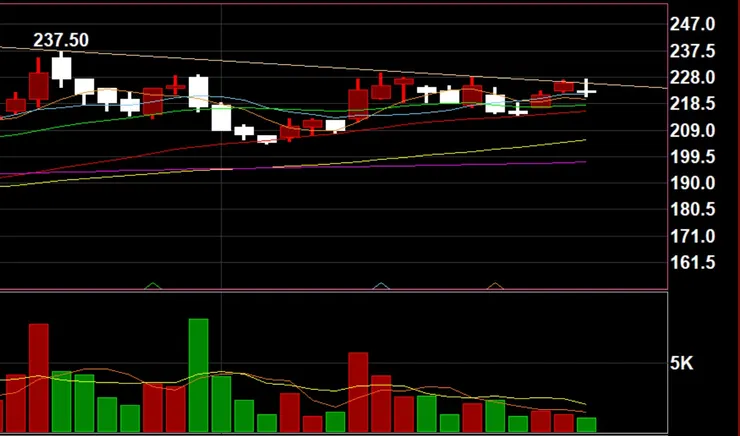Image resolution: width=740 pixels, height=436 pixels.
Task: Select the last green volume bar on the right
Action: [x=586, y=425]
